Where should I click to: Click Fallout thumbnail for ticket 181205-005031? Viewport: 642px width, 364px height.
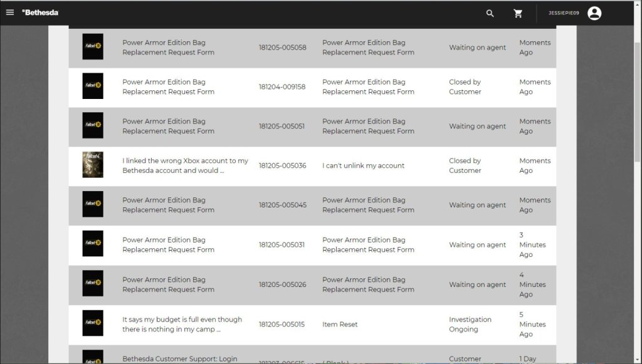click(x=93, y=243)
